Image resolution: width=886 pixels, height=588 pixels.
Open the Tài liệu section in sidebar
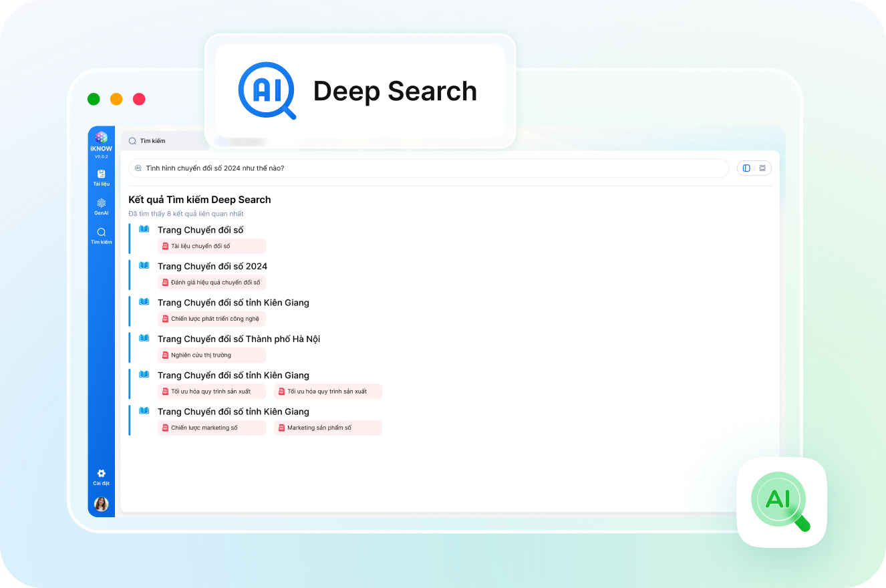click(x=101, y=177)
